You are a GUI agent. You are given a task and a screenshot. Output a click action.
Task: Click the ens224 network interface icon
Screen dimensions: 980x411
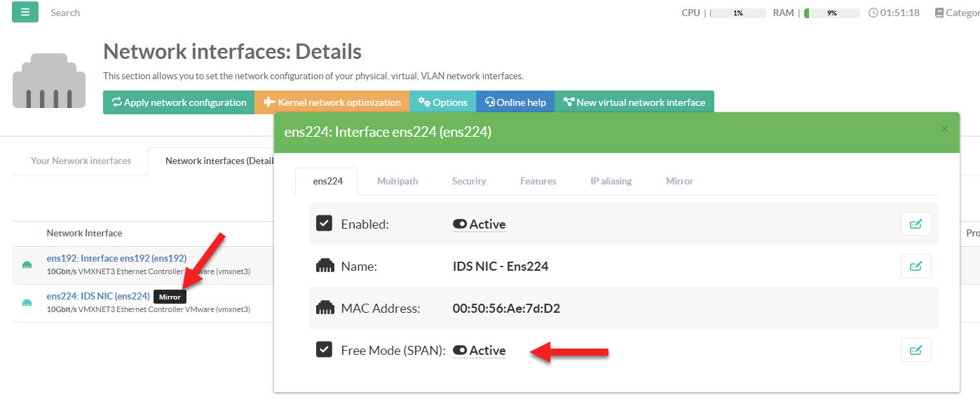(x=27, y=302)
